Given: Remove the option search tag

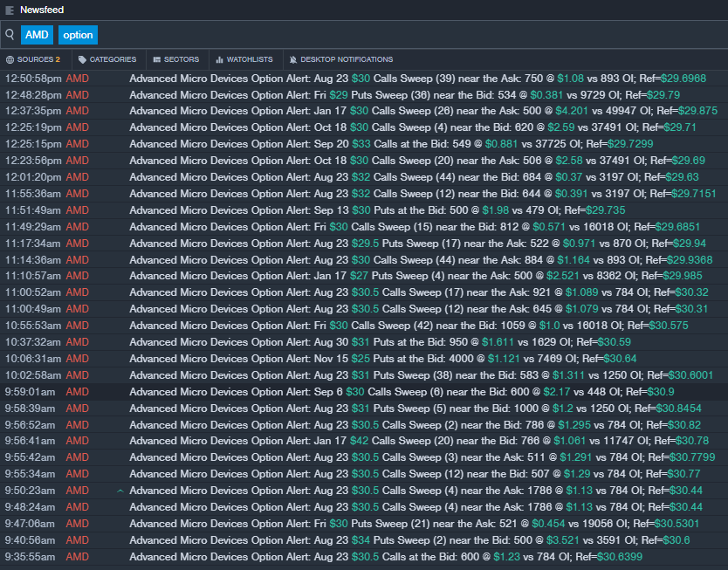Looking at the screenshot, I should (78, 35).
